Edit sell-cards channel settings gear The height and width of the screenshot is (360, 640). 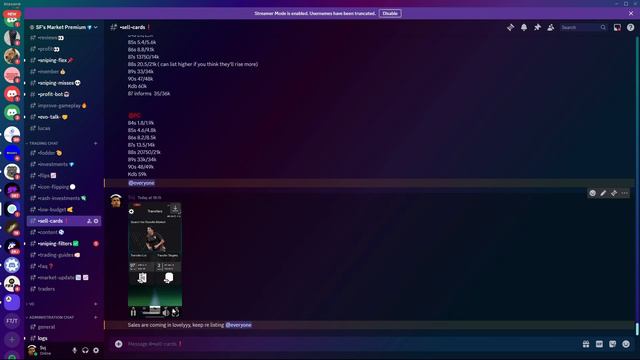(96, 221)
